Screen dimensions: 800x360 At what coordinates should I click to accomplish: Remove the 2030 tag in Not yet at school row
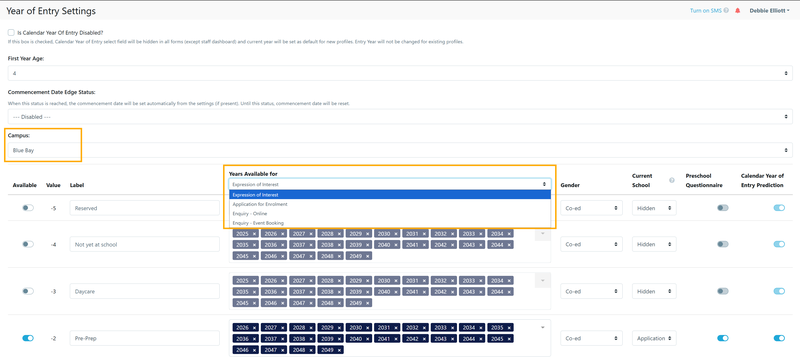[x=395, y=234]
